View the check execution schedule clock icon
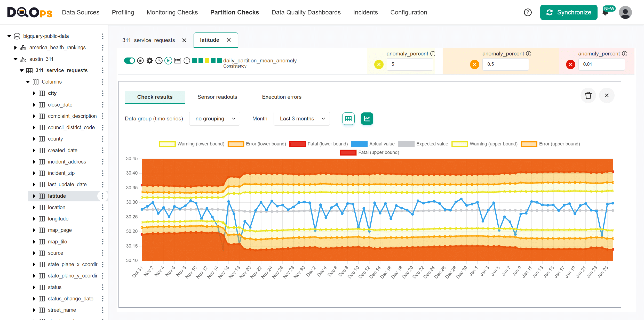Viewport: 644px width, 320px height. tap(159, 61)
